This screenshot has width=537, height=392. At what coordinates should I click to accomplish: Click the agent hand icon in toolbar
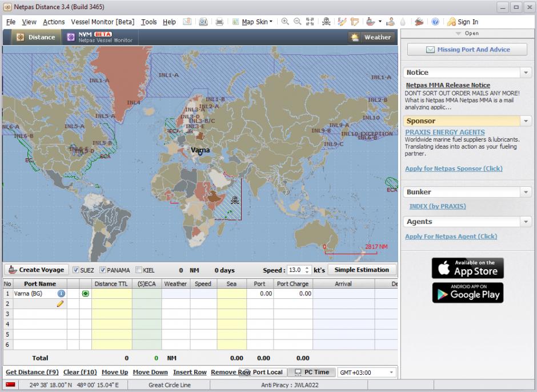[390, 22]
